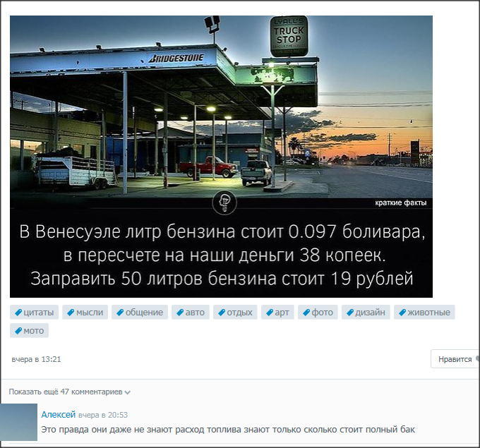Viewport: 480px width, 448px height.
Task: Click the post timestamp вчера в 13:21
Action: (x=36, y=359)
